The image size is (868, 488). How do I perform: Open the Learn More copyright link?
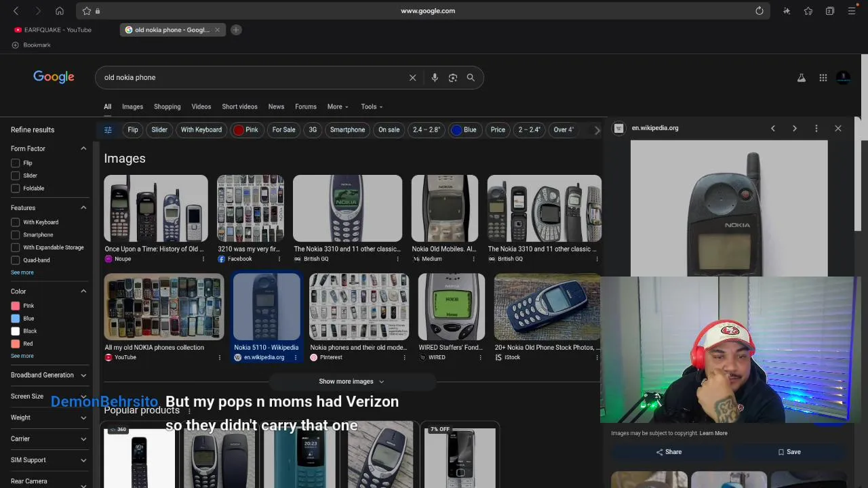coord(713,433)
